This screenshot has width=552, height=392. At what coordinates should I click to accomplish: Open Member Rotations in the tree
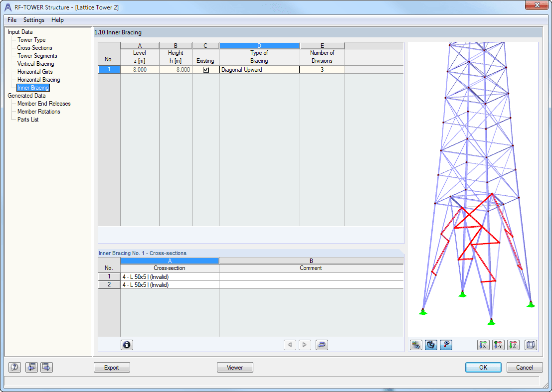click(39, 112)
